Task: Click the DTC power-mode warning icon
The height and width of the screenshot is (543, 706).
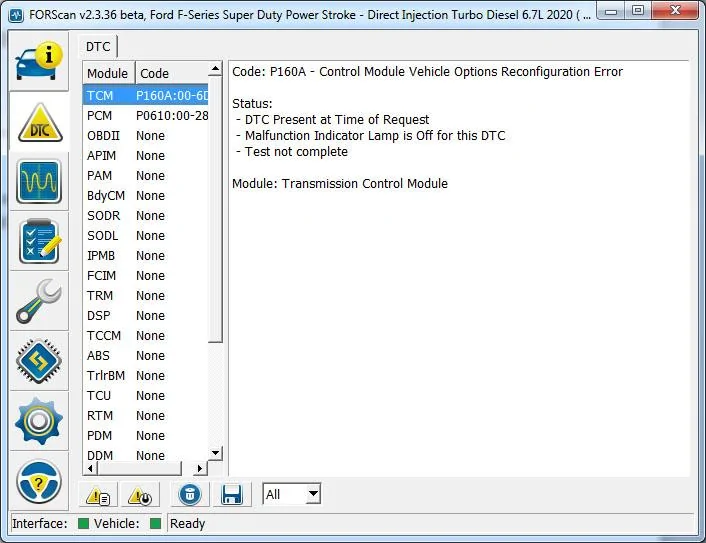Action: click(x=140, y=495)
